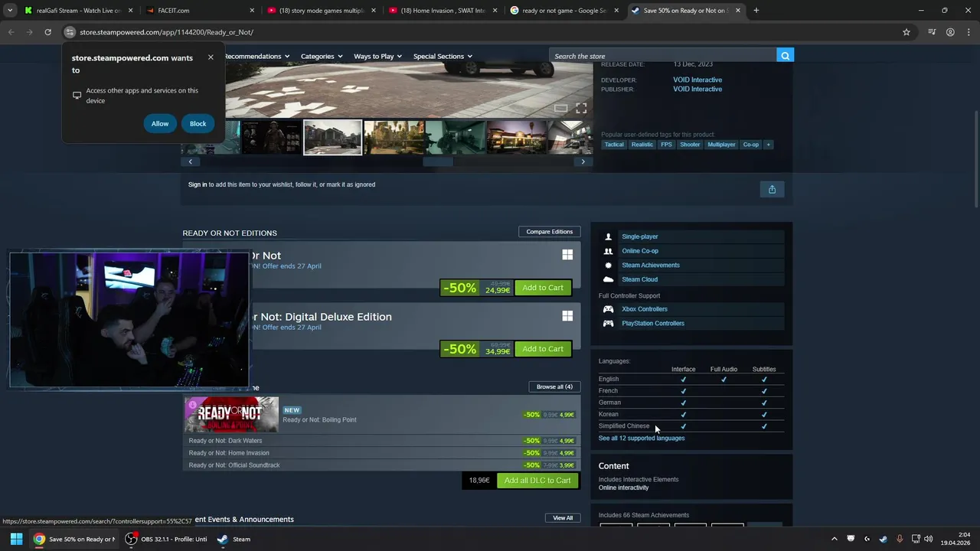Add the first Ready or Not edition to cart
Viewport: 980px width, 551px height.
pos(543,288)
